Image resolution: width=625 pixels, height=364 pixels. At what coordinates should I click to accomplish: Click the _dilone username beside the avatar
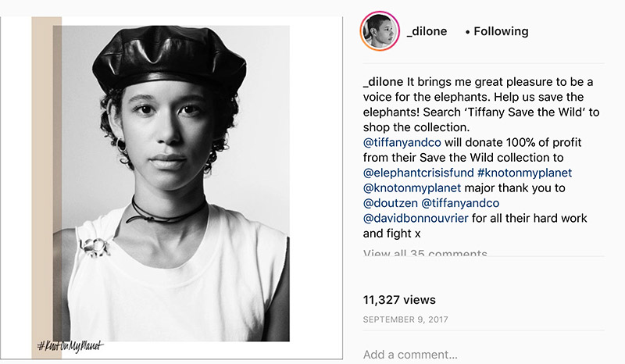click(430, 32)
